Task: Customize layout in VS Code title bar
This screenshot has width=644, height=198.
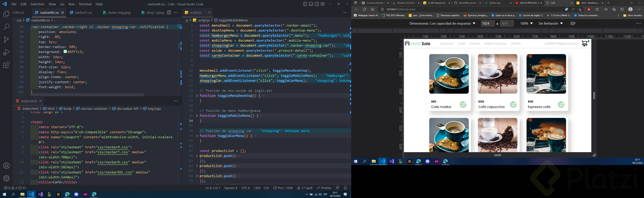Action: coord(323,4)
